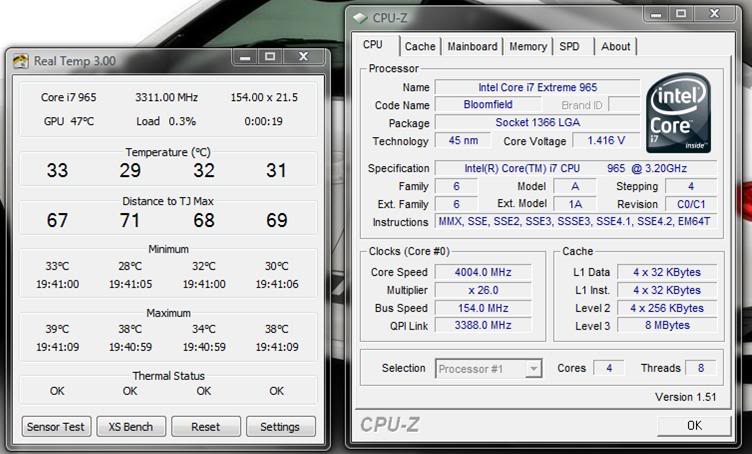752x454 pixels.
Task: Open the About tab in CPU-Z
Action: [x=616, y=46]
